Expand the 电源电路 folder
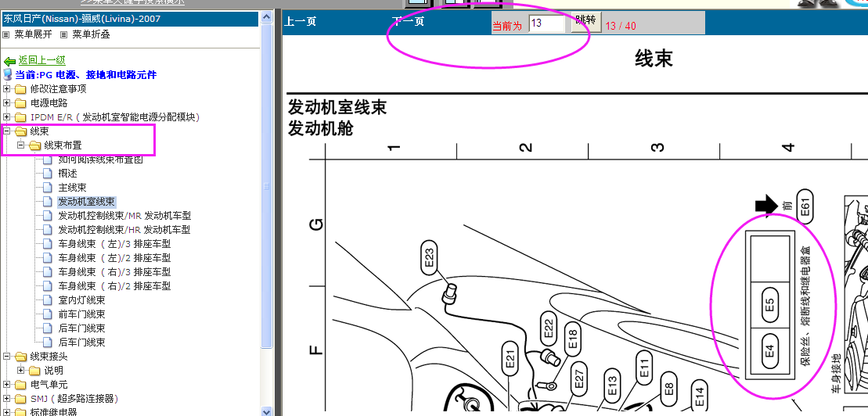This screenshot has height=416, width=868. (x=6, y=103)
